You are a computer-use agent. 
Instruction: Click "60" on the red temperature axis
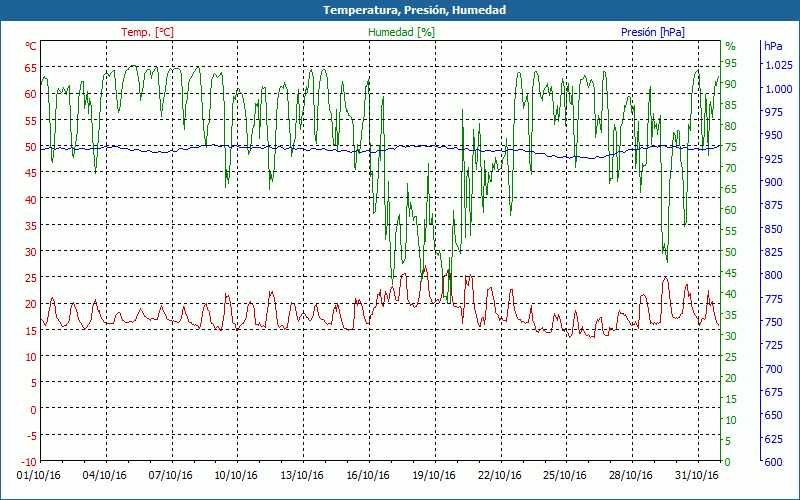31,94
